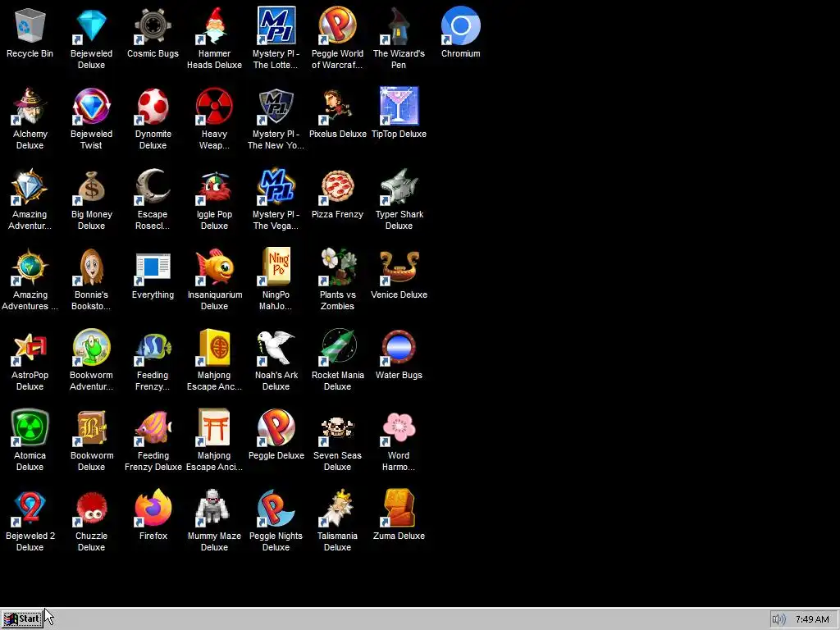Select Iggle Pop Deluxe icon
This screenshot has width=840, height=630.
pyautogui.click(x=214, y=186)
